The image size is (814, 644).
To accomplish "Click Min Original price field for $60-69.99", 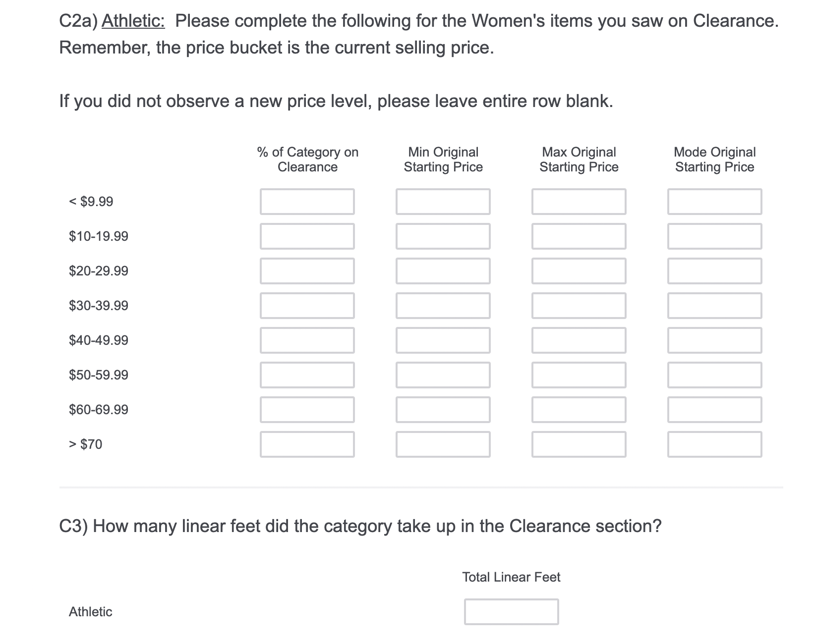I will (443, 410).
